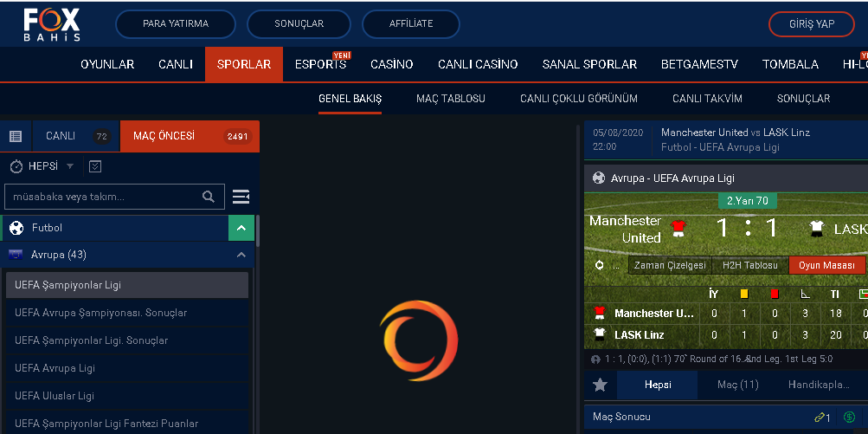Open BETGAMESTV menu item

pos(700,64)
